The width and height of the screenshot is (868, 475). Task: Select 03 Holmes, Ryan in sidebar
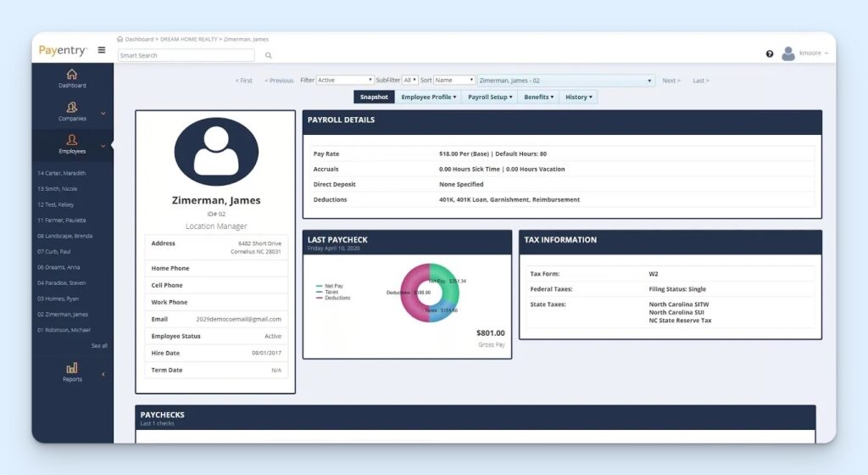58,299
